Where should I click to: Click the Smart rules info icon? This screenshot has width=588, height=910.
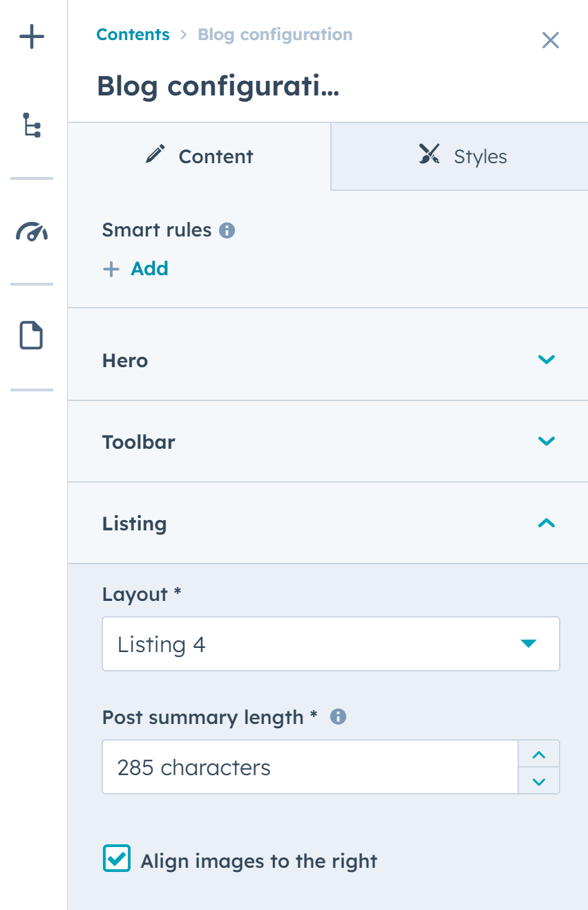coord(227,230)
